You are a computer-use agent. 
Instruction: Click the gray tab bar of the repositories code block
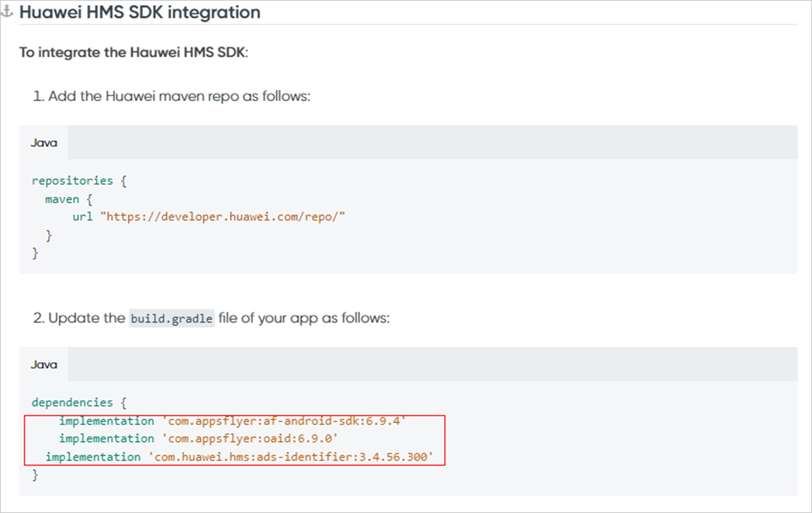pyautogui.click(x=430, y=143)
